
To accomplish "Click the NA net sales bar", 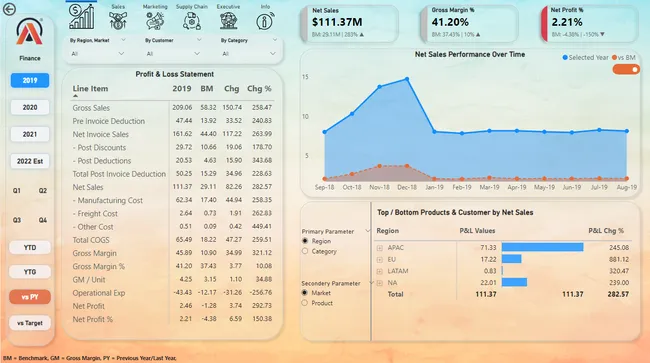I will coord(514,282).
